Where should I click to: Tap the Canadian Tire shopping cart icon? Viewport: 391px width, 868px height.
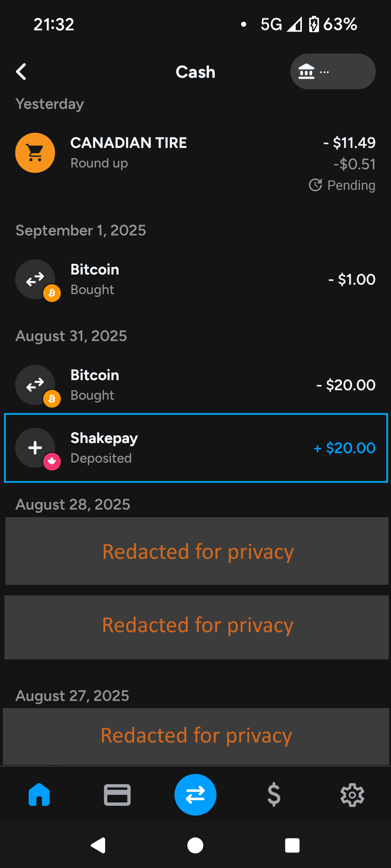point(35,153)
